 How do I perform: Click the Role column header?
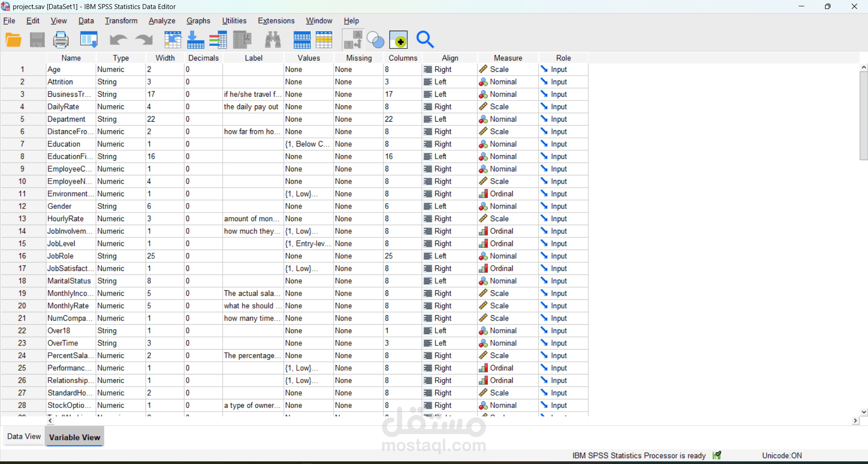pyautogui.click(x=563, y=58)
